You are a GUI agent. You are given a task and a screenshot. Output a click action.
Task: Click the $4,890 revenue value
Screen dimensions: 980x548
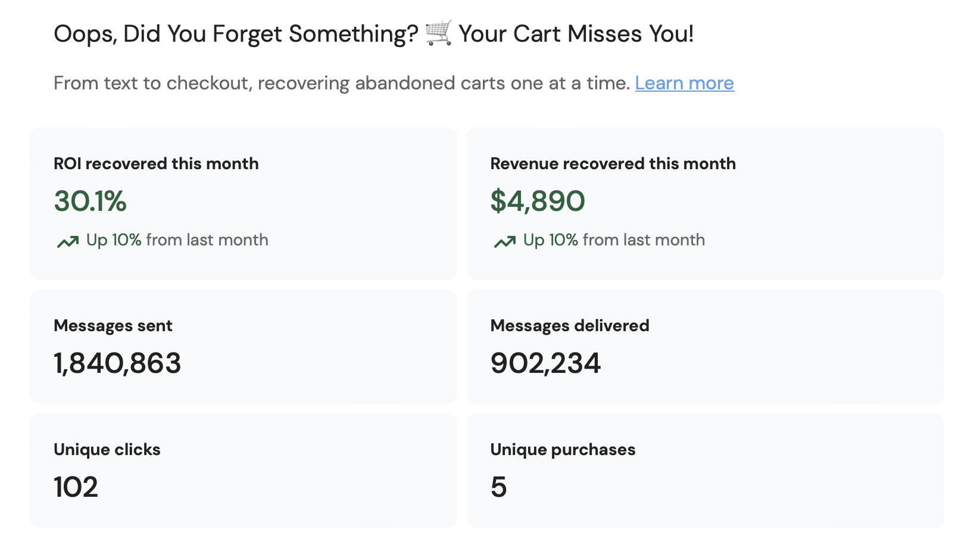pos(538,201)
